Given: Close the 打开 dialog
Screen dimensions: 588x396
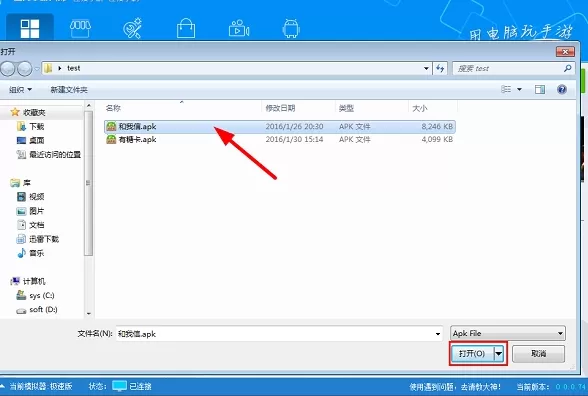Looking at the screenshot, I should click(x=565, y=52).
